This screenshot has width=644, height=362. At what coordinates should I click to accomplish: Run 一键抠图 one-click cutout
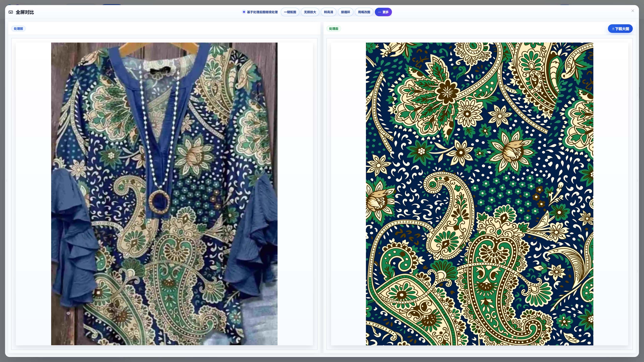290,12
